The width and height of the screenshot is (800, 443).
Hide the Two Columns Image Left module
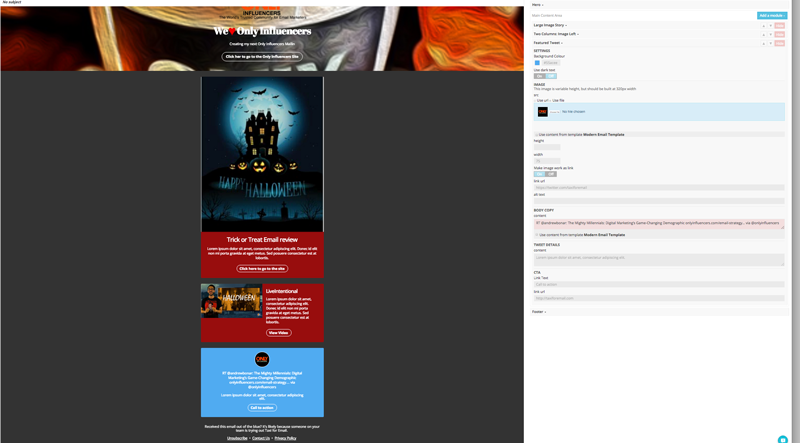[x=779, y=34]
